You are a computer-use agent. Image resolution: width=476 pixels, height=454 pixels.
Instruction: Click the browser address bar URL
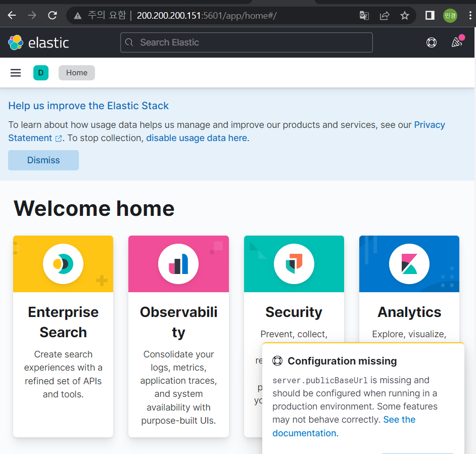[x=207, y=16]
